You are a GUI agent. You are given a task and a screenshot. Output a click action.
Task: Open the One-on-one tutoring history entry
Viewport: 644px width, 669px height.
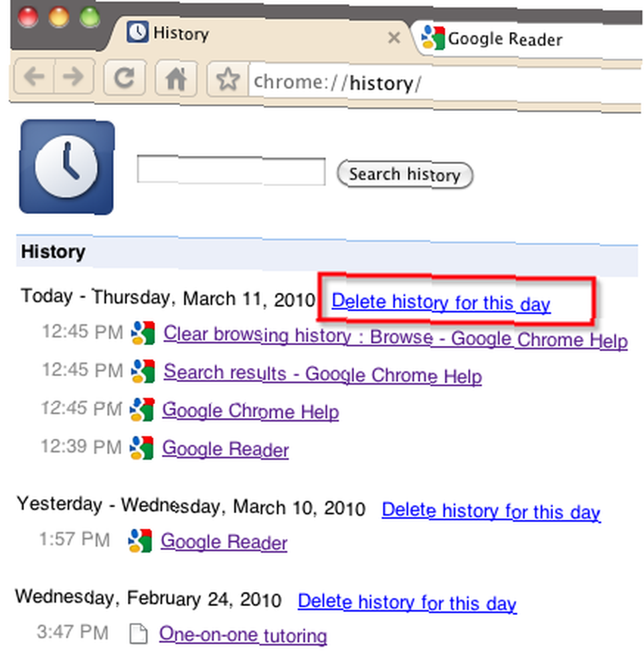coord(243,634)
